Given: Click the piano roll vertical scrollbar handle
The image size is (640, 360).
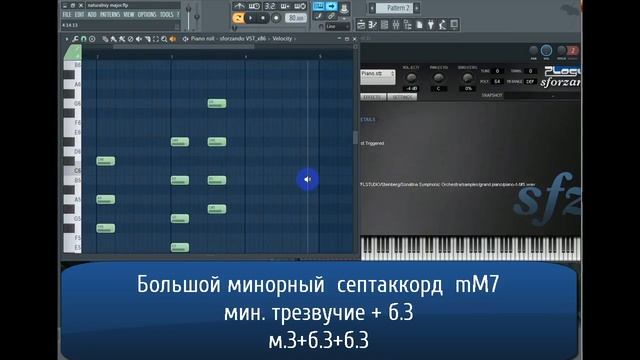Looking at the screenshot, I should (356, 138).
